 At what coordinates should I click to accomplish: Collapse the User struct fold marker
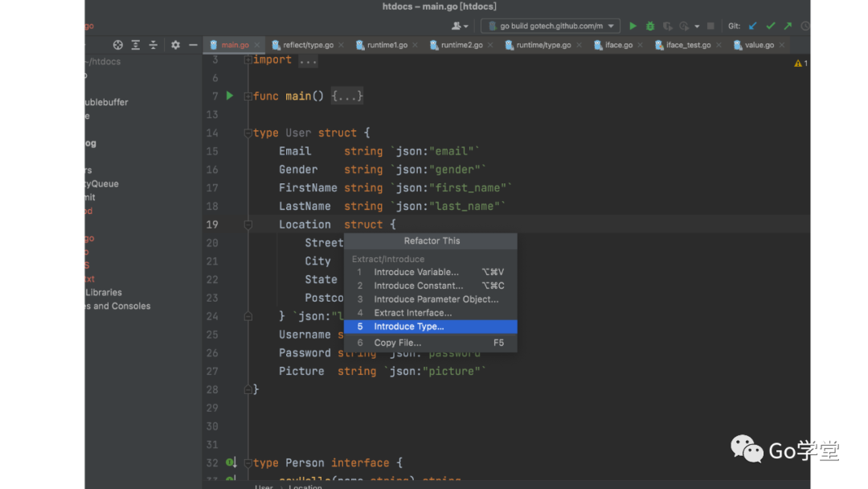click(x=248, y=133)
